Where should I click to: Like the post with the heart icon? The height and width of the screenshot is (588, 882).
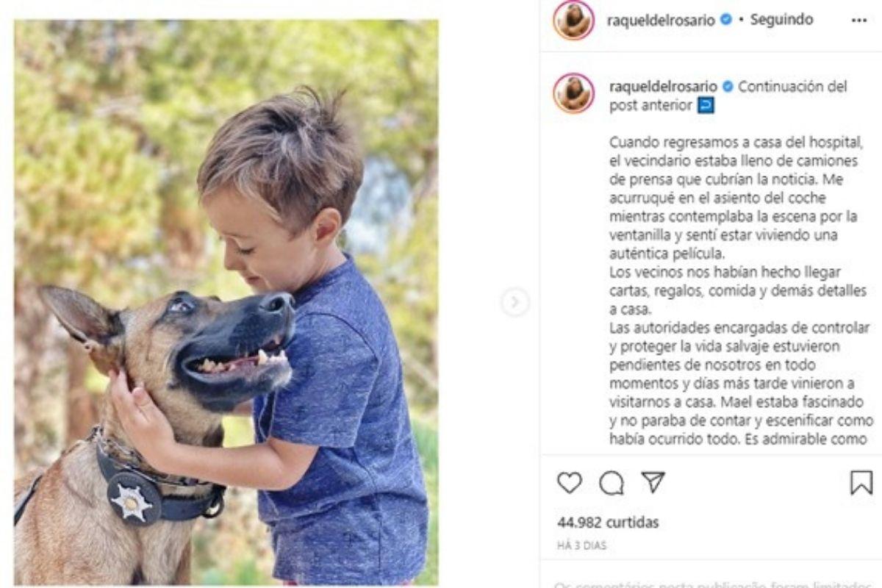point(570,483)
